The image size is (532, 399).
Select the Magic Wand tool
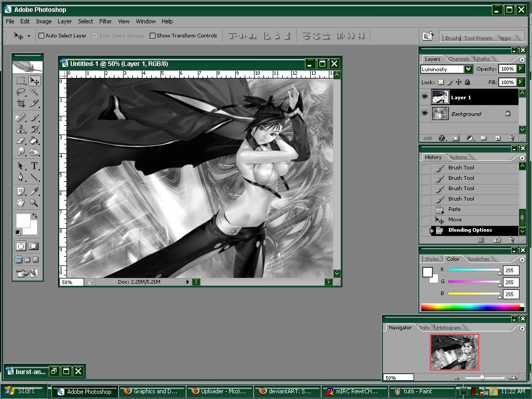coord(34,92)
